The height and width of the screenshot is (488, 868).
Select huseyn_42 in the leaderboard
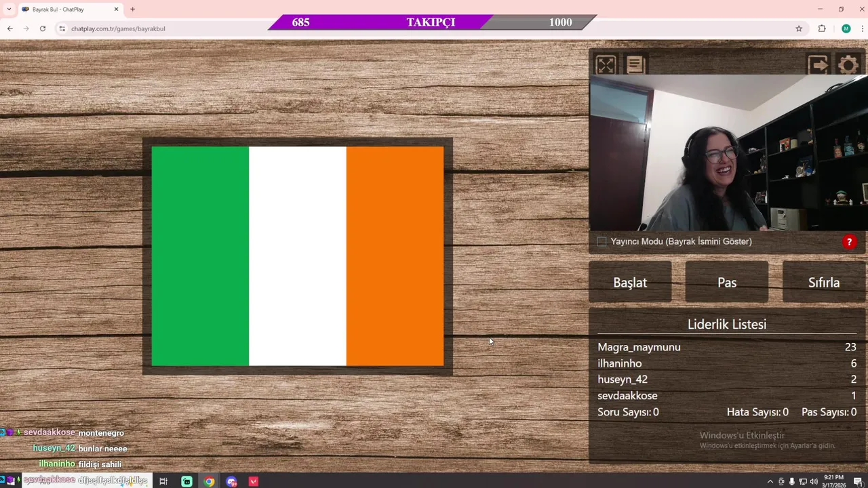point(623,380)
